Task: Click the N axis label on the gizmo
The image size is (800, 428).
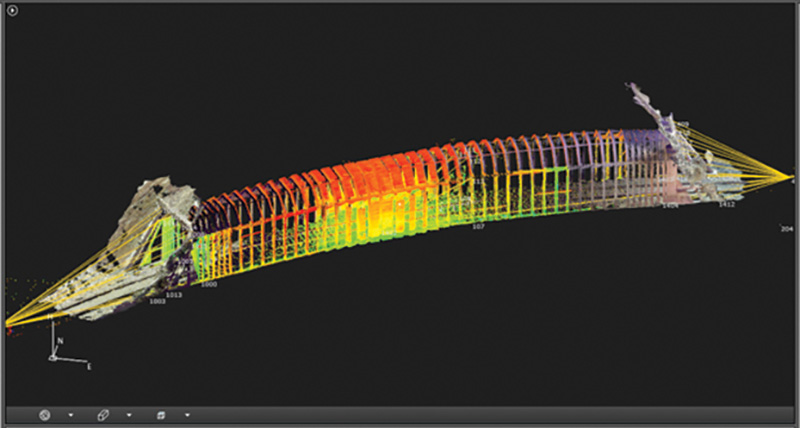Action: point(59,341)
